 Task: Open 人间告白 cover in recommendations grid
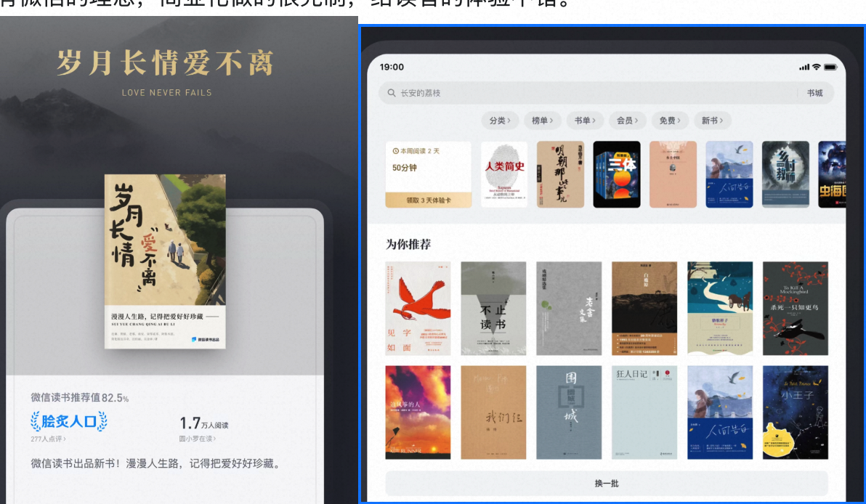pos(720,412)
